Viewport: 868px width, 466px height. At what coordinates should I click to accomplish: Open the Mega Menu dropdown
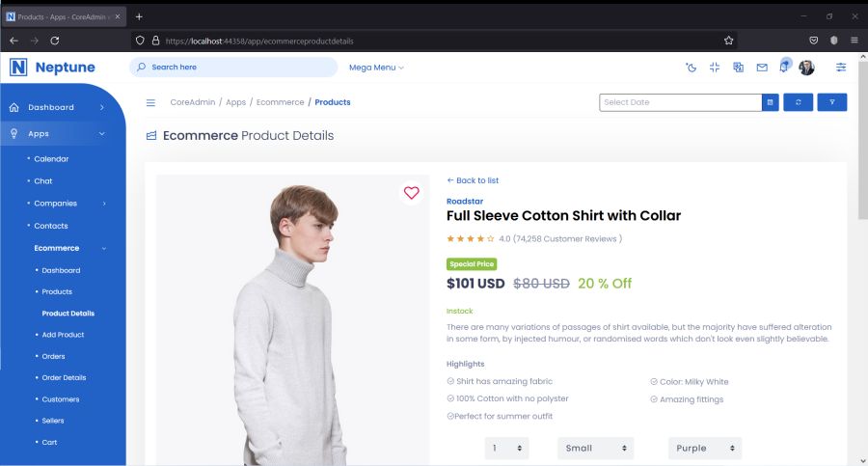pyautogui.click(x=376, y=68)
